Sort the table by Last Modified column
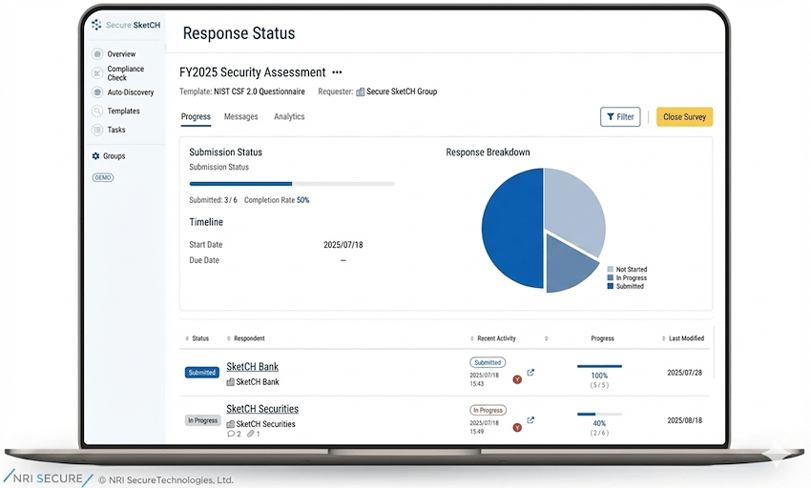Viewport: 811px width, 488px height. tap(683, 339)
